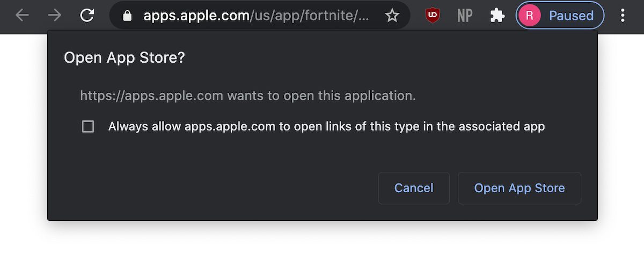Click the pink R profile avatar
This screenshot has width=644, height=267.
530,16
